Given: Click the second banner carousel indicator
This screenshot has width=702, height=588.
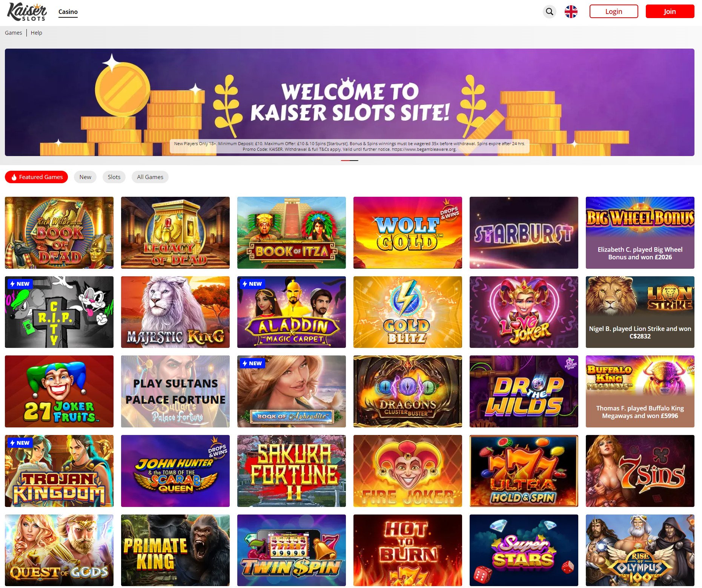Looking at the screenshot, I should coord(354,161).
